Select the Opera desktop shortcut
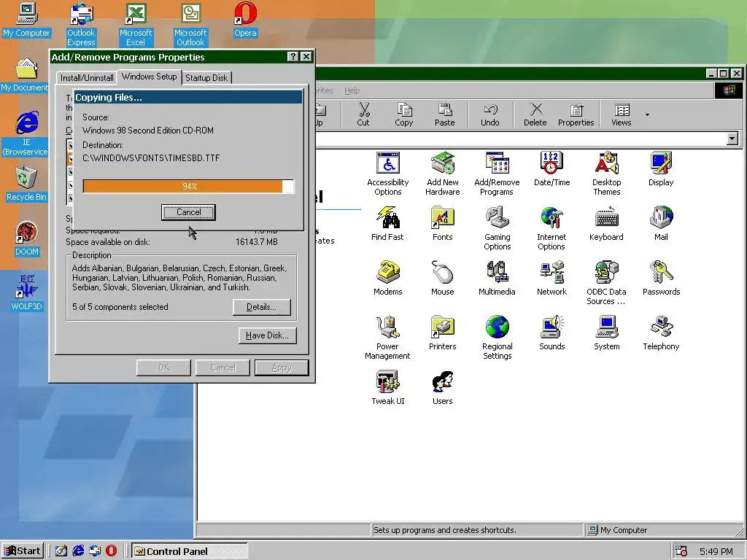 pos(245,20)
